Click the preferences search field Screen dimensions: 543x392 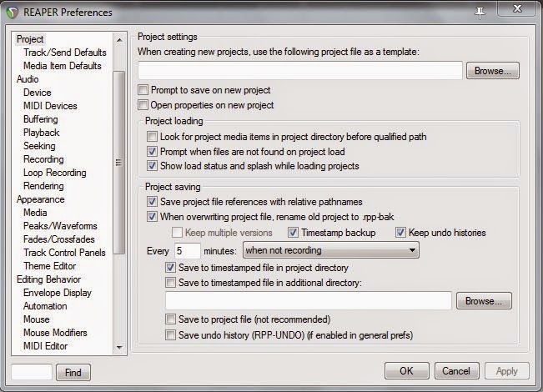pos(32,372)
